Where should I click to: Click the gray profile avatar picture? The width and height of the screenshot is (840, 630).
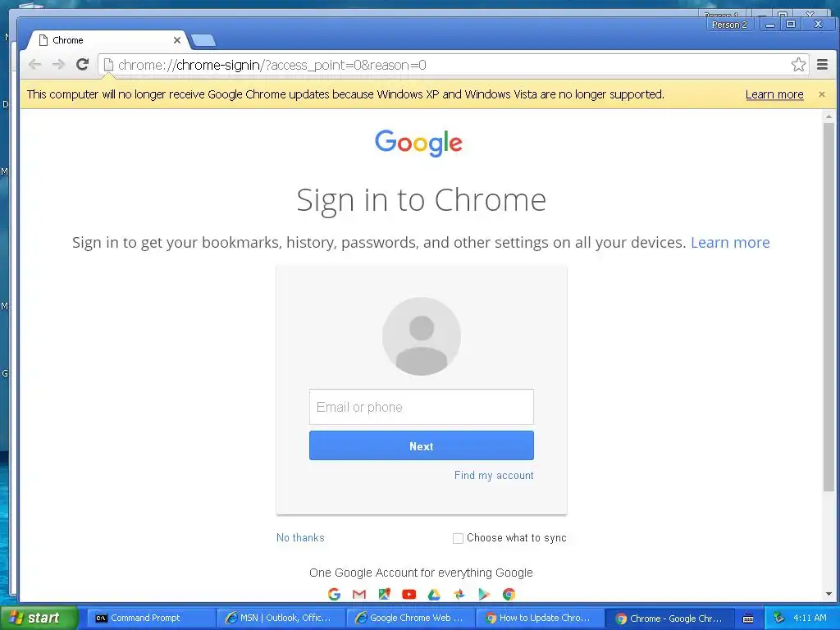(422, 336)
